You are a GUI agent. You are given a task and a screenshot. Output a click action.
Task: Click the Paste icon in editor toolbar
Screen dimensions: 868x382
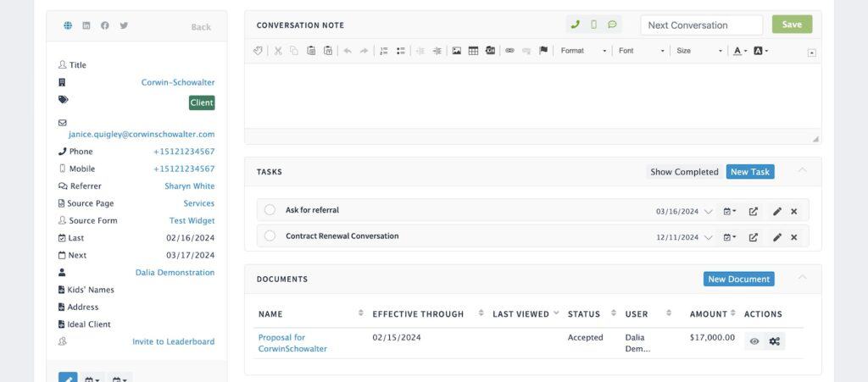tap(311, 51)
